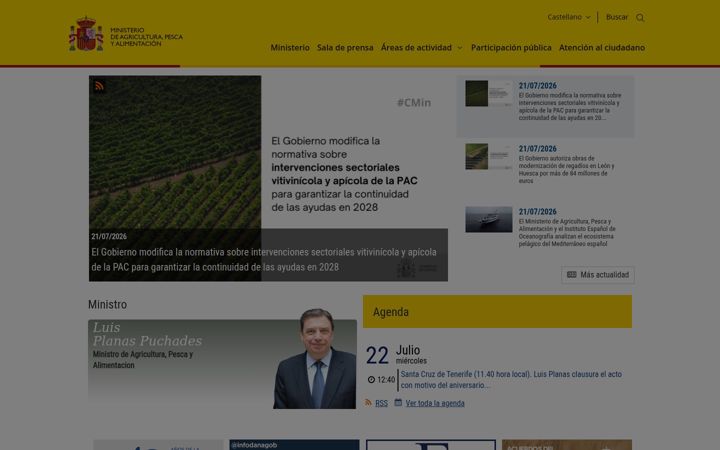Click the calendar icon beside Ver toda la agenda

pos(398,402)
